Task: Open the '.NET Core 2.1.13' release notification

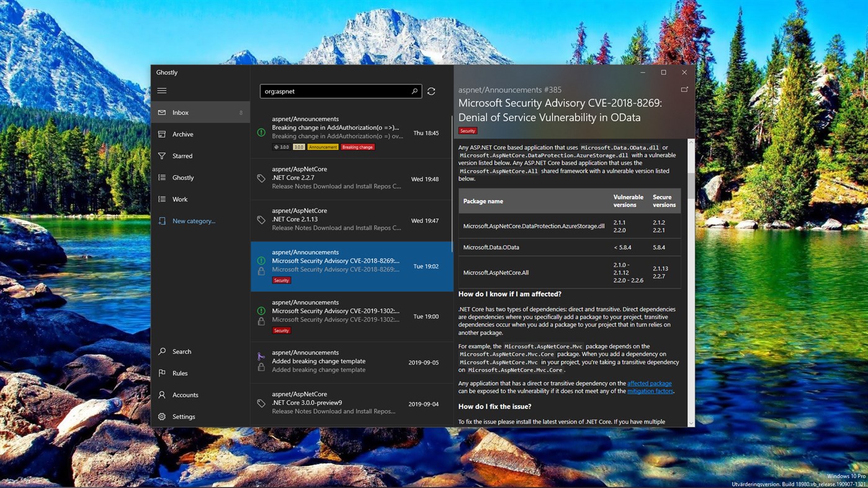Action: tap(352, 220)
